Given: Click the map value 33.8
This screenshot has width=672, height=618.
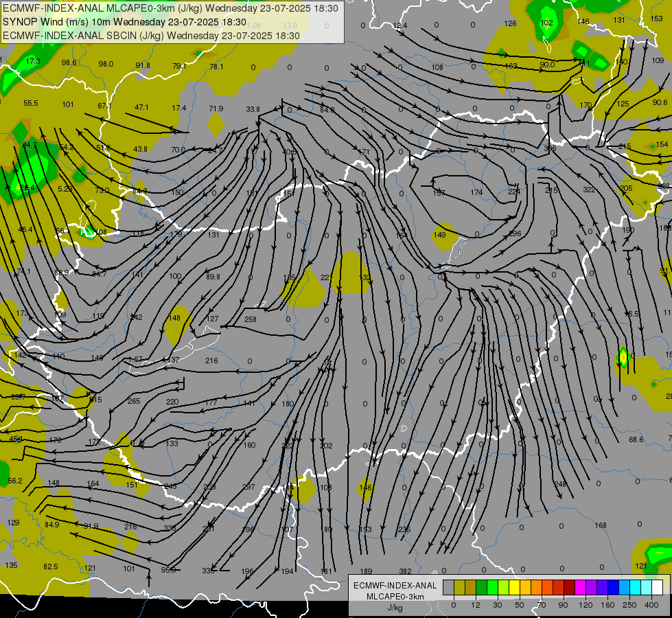Looking at the screenshot, I should pos(253,109).
